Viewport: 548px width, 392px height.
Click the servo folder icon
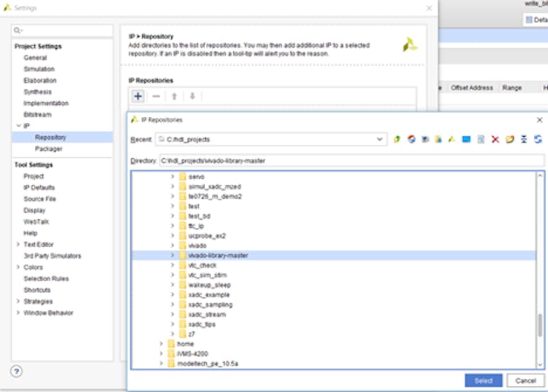[x=183, y=177]
